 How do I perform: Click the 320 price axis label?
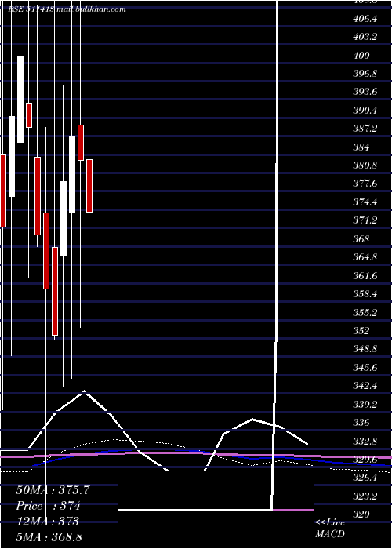pyautogui.click(x=361, y=514)
